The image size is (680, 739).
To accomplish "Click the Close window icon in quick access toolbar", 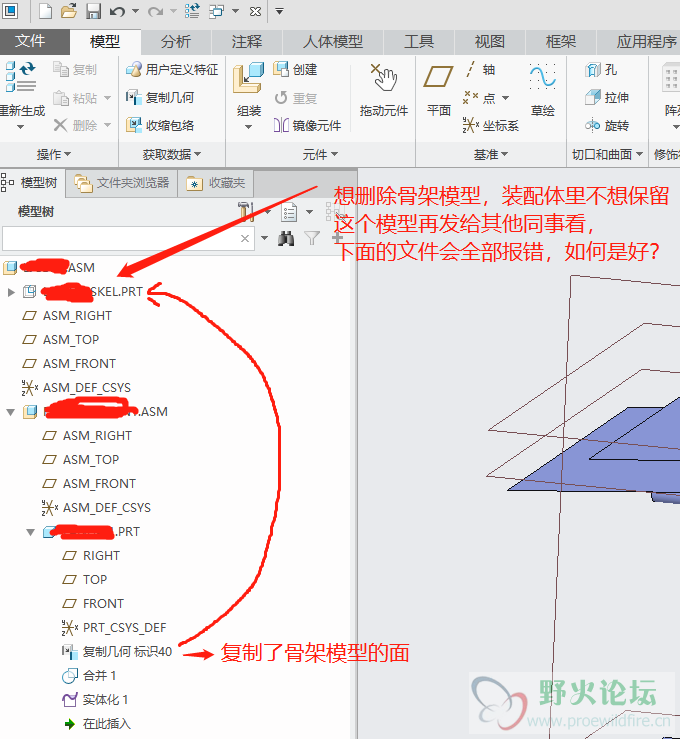I will pos(255,11).
